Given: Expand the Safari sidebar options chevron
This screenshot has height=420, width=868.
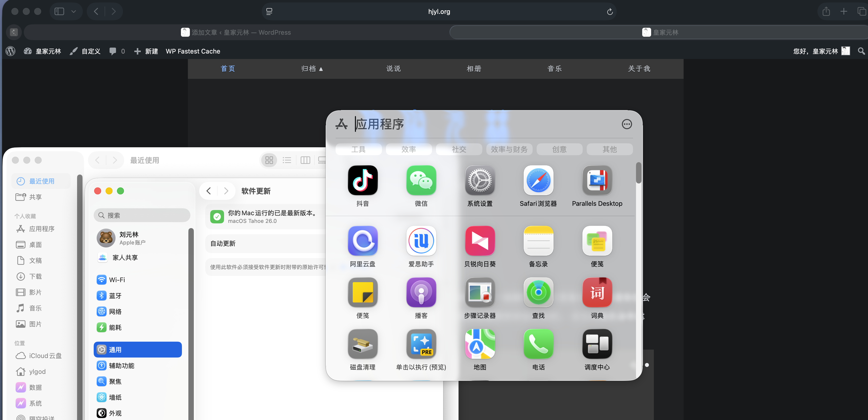Looking at the screenshot, I should pyautogui.click(x=73, y=11).
